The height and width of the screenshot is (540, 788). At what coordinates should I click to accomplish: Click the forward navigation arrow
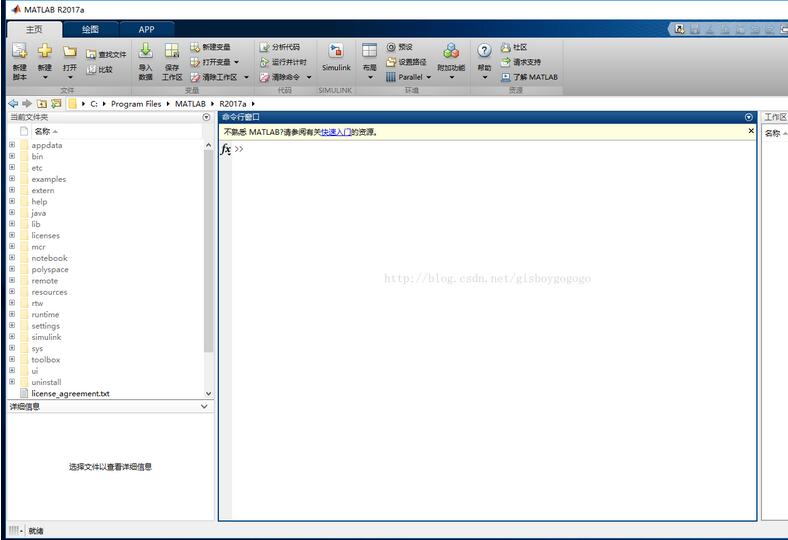coord(27,103)
